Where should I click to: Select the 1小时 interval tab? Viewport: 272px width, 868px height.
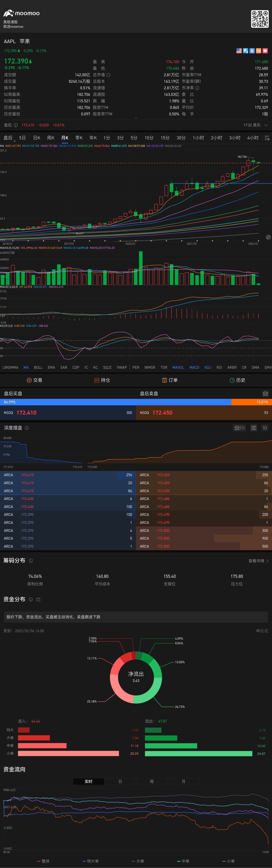(198, 138)
